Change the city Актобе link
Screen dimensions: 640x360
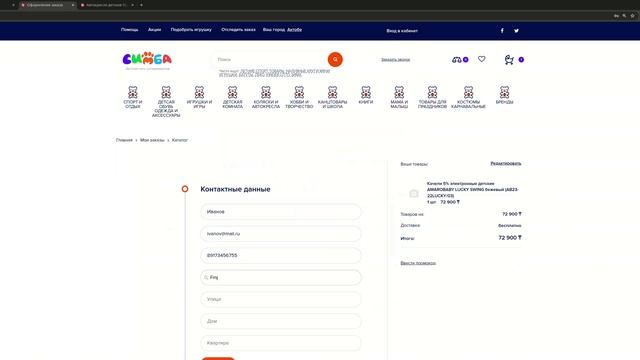(294, 30)
